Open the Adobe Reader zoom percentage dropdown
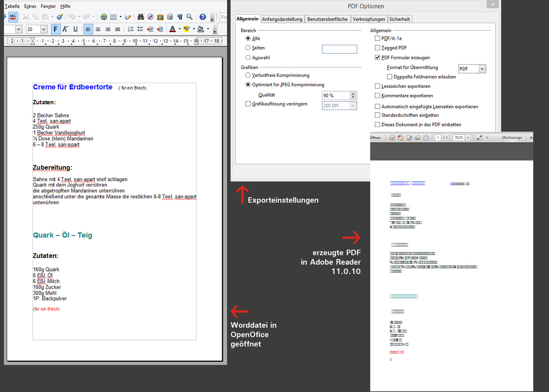The image size is (549, 392). pos(468,138)
